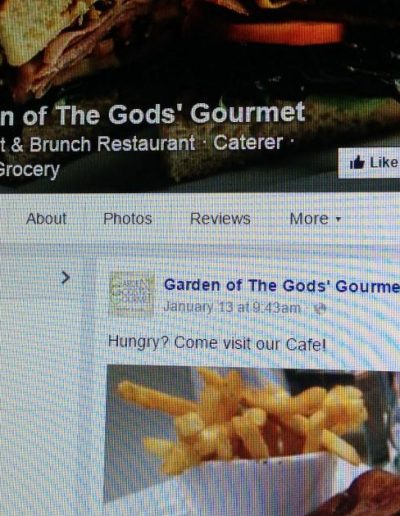This screenshot has width=400, height=516.
Task: Click the Garden of The Gods' Gourmet post author
Action: point(282,286)
